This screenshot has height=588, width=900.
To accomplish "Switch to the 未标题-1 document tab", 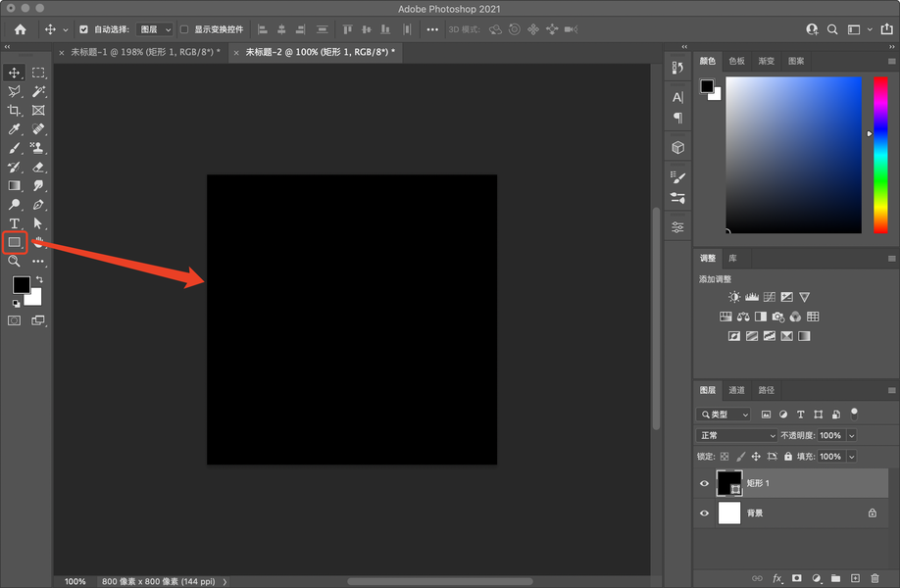I will (x=145, y=52).
